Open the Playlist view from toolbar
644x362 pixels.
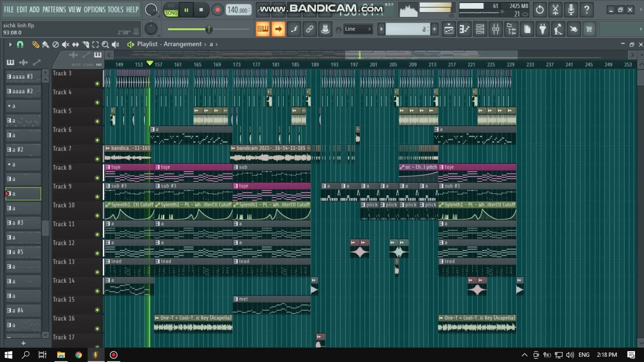(449, 29)
